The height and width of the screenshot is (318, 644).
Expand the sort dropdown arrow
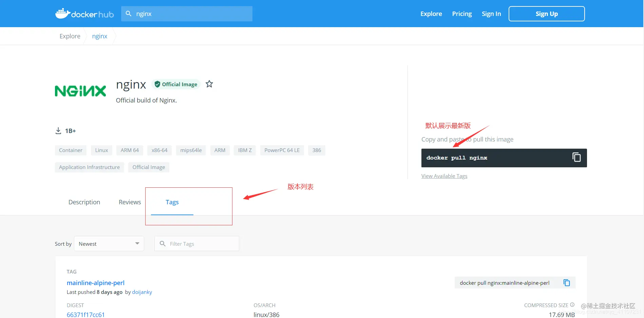coord(137,243)
